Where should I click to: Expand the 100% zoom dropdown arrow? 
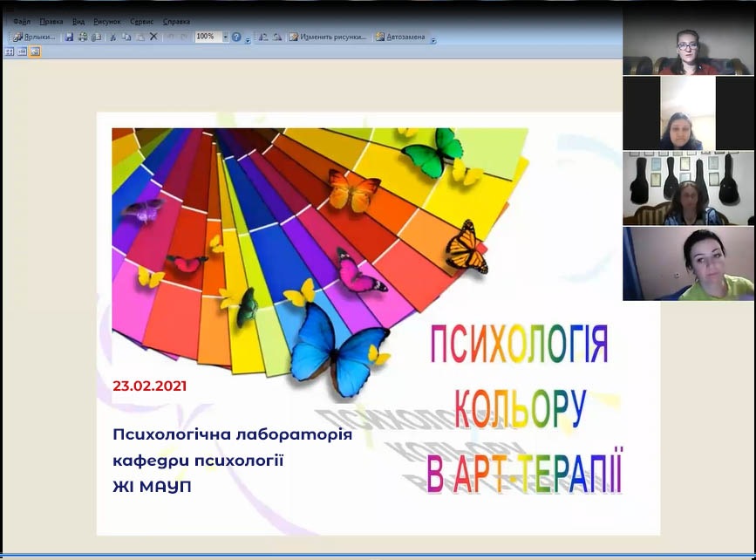tap(225, 37)
